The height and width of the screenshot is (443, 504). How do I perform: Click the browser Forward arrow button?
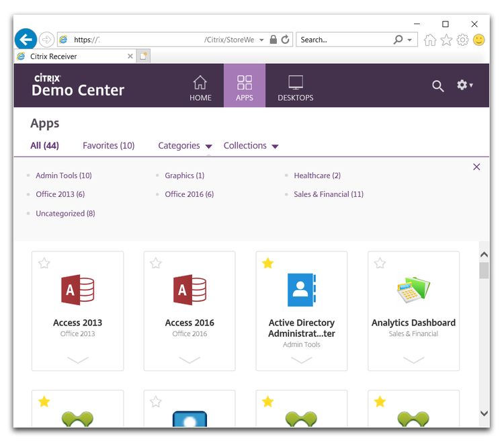[46, 40]
